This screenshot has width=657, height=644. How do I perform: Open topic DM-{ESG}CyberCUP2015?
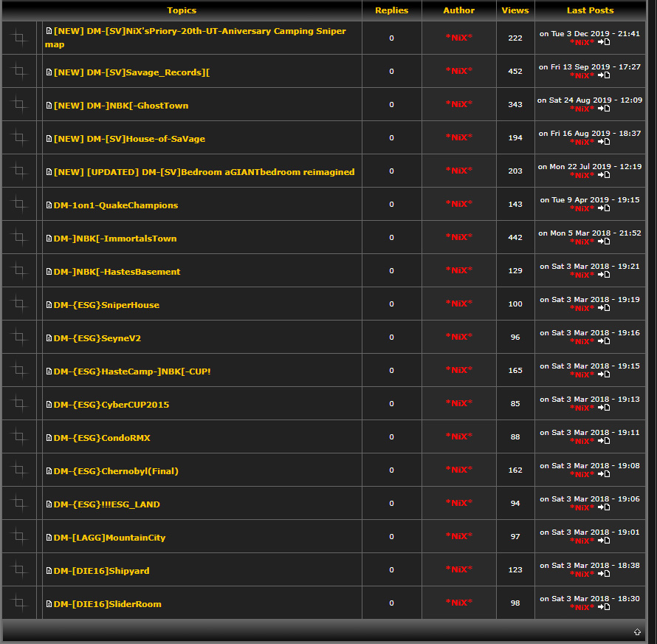[111, 405]
